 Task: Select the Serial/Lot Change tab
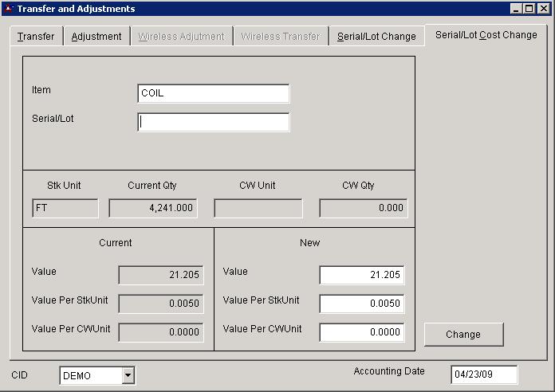click(376, 37)
